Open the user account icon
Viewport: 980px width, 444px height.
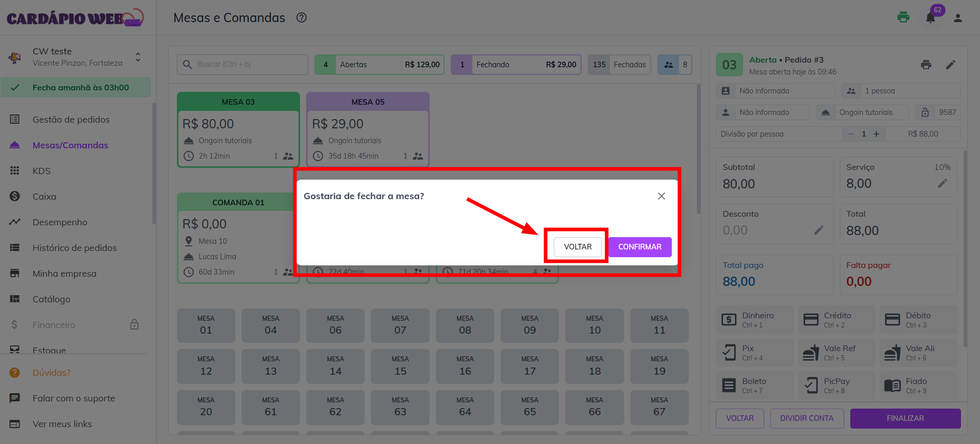point(957,18)
